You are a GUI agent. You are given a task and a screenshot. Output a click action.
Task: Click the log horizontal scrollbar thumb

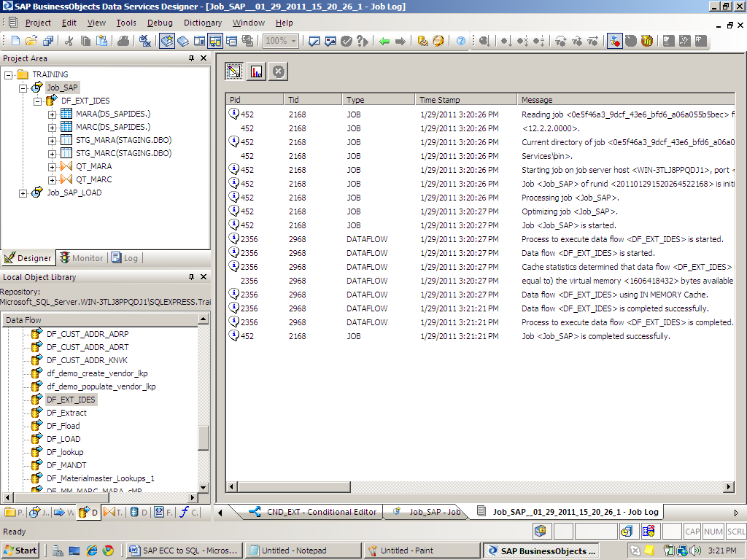click(295, 486)
